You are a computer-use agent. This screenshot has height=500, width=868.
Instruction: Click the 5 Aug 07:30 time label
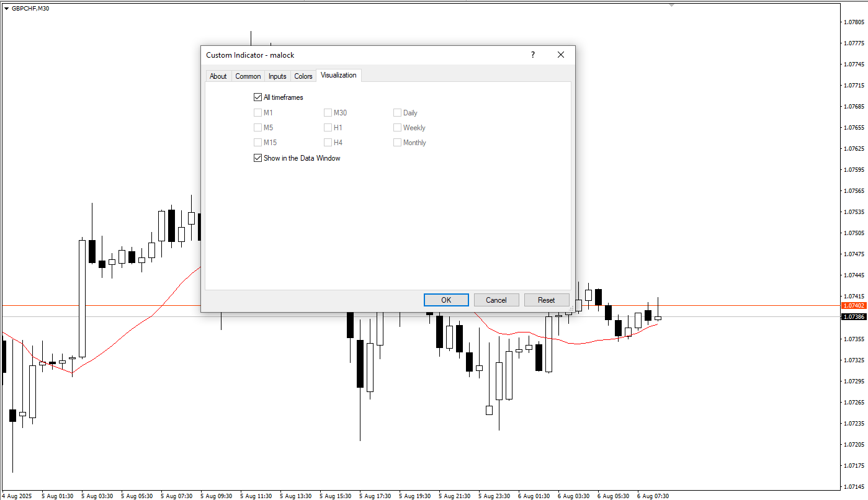coord(176,496)
